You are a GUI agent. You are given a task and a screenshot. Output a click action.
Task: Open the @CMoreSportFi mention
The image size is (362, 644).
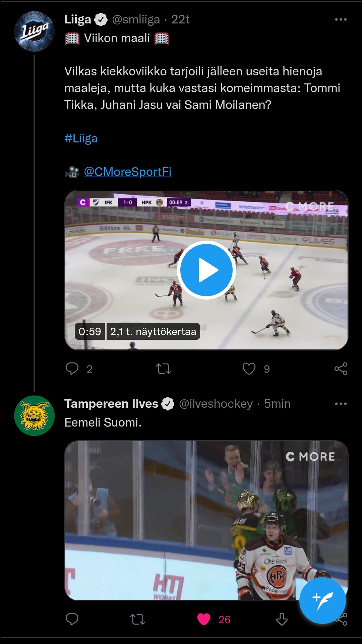pos(128,172)
